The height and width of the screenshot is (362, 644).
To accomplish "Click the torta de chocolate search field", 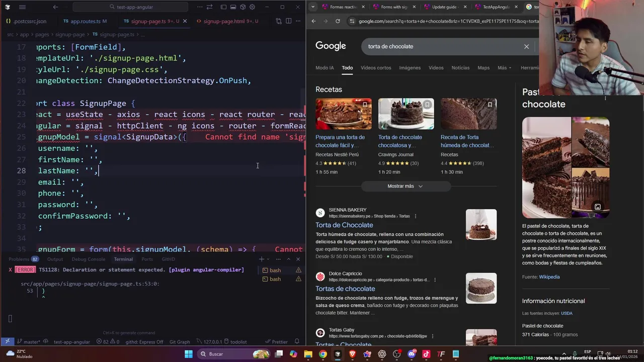I will tap(443, 46).
